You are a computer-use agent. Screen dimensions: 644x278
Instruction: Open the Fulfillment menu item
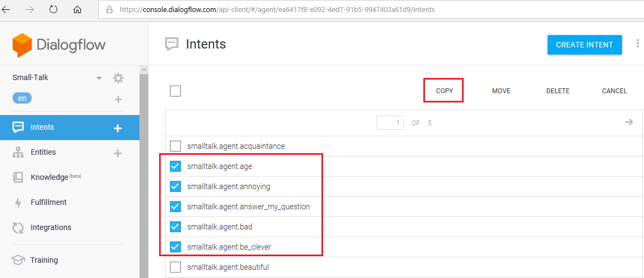pos(48,202)
